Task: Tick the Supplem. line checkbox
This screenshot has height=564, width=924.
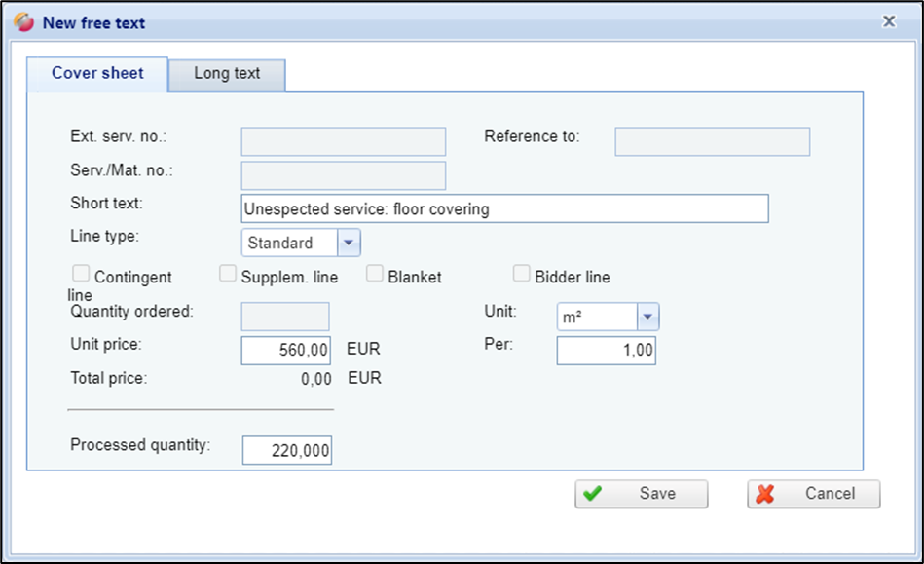Action: coord(228,275)
